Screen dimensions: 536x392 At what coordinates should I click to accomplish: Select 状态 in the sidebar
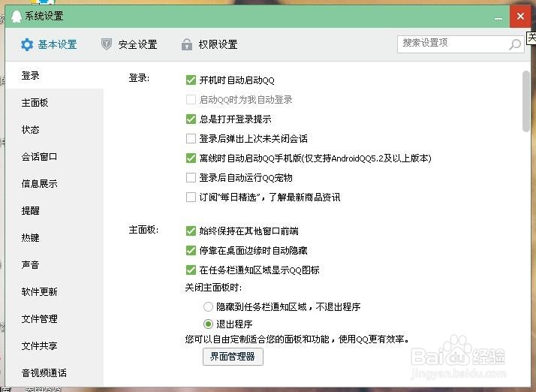click(54, 130)
